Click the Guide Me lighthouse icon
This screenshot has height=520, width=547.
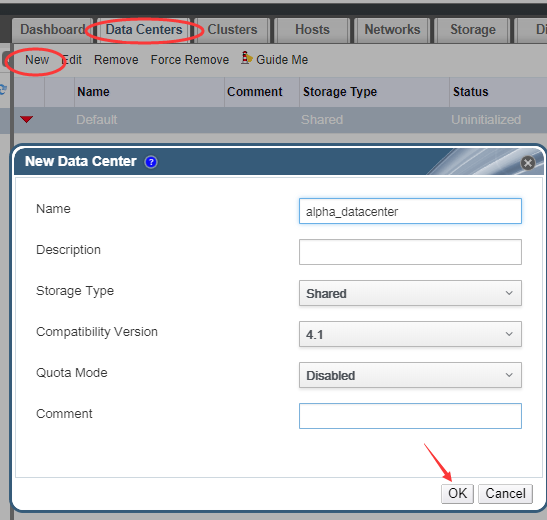[x=246, y=58]
